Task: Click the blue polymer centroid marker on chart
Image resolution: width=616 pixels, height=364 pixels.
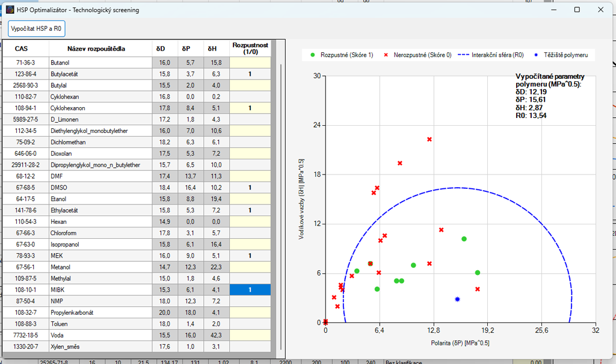Action: (x=457, y=300)
